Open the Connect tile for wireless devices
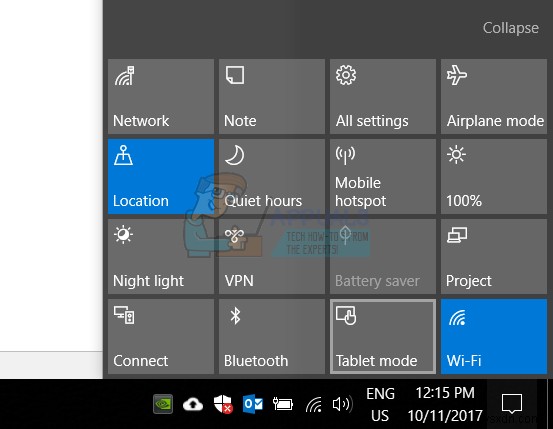 coord(161,337)
